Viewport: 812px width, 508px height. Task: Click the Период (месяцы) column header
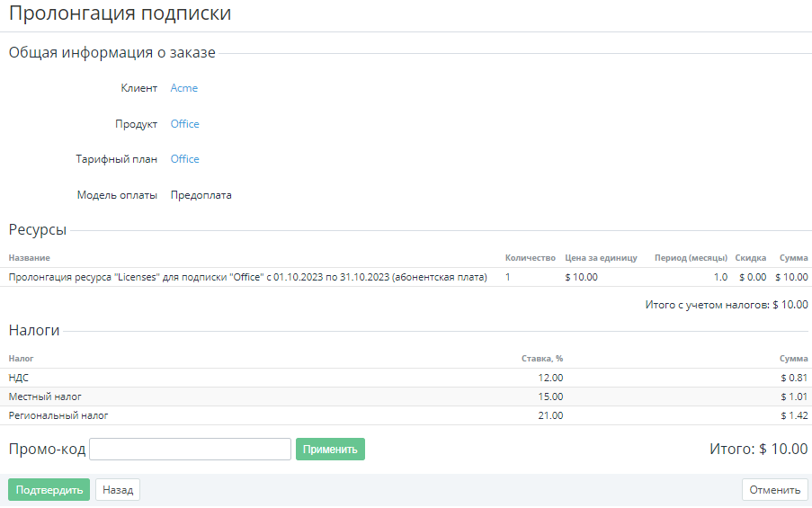click(x=691, y=258)
